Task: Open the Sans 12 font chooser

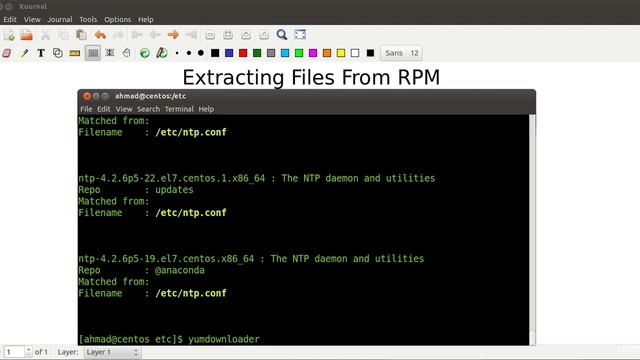Action: (402, 53)
